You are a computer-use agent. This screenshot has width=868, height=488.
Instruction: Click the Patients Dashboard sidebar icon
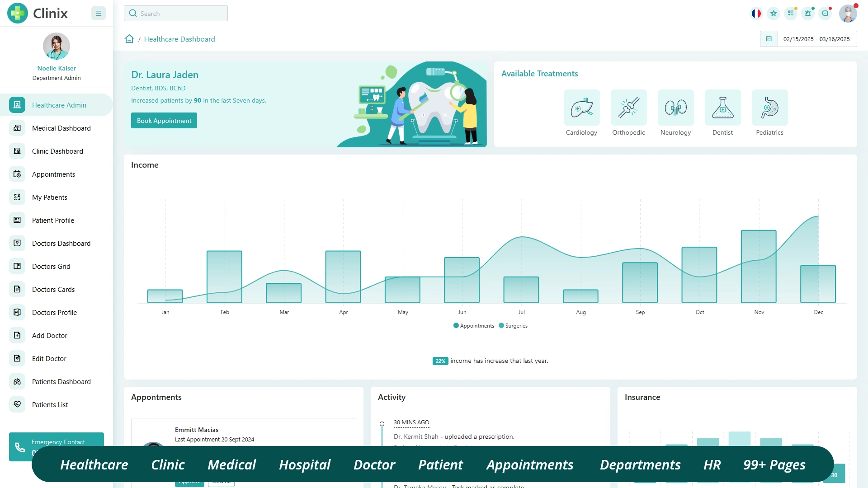17,381
